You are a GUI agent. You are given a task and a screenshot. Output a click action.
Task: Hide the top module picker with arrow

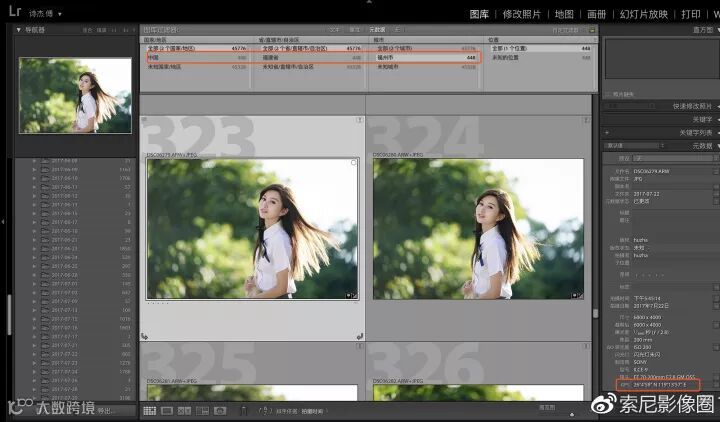[369, 2]
